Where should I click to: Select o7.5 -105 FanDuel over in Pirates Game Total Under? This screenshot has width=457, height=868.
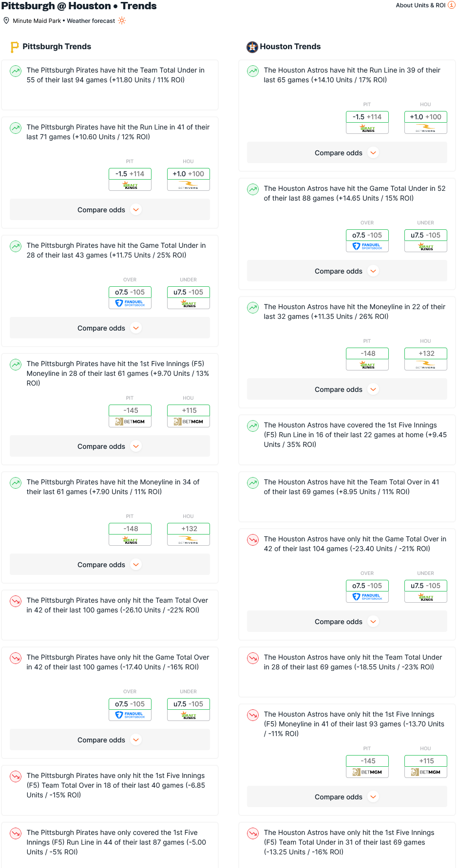(130, 297)
